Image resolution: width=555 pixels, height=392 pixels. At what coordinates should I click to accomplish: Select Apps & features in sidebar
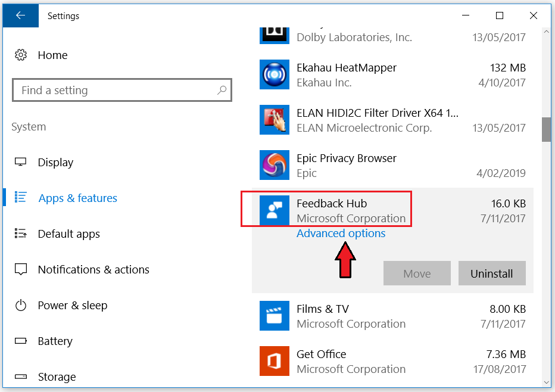tap(78, 198)
